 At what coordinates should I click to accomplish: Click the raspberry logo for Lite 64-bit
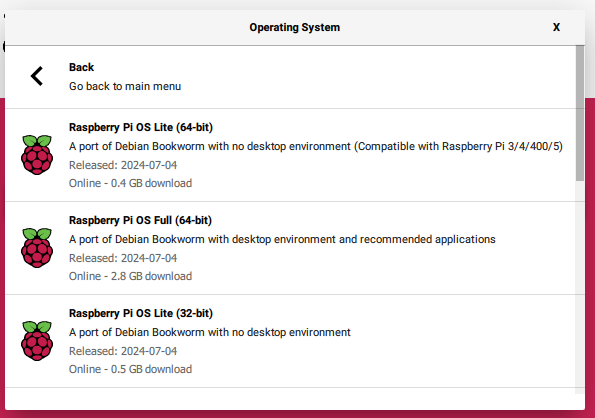pyautogui.click(x=37, y=155)
